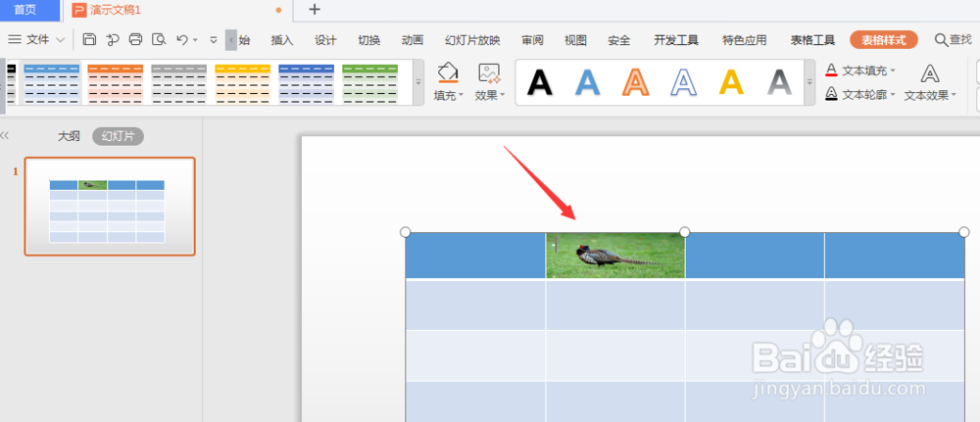Switch to the 视图 tab
This screenshot has height=422, width=980.
coord(575,40)
